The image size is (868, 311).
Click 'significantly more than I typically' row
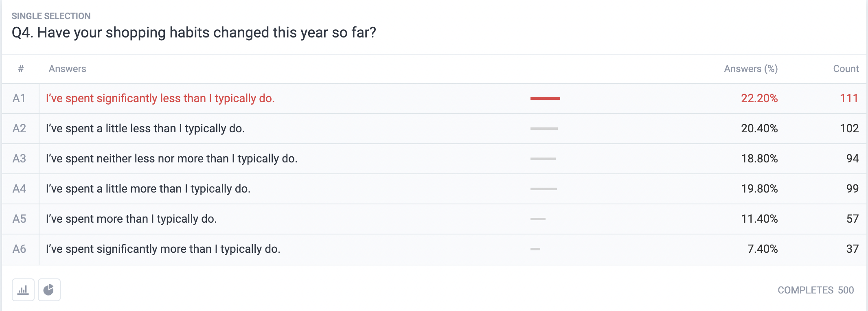point(434,249)
